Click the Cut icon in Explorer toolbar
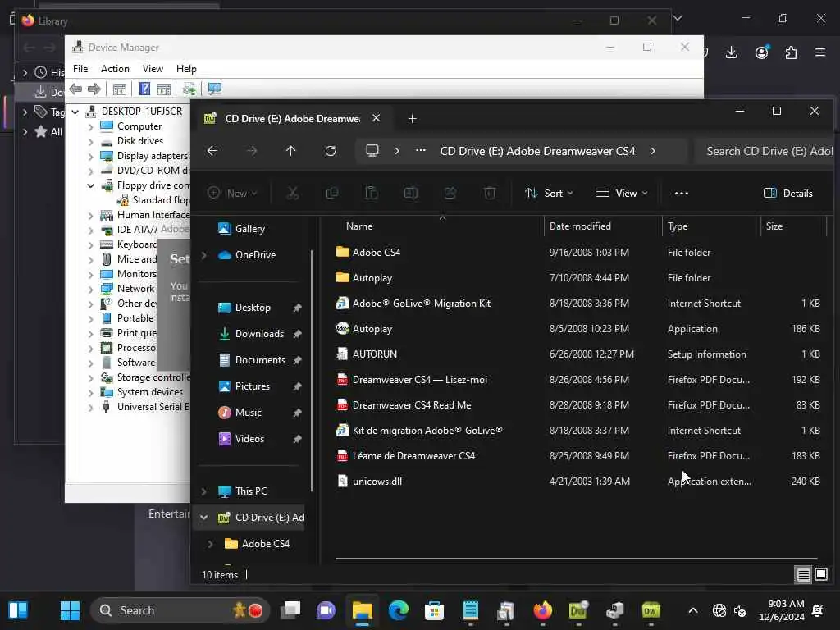 [293, 193]
